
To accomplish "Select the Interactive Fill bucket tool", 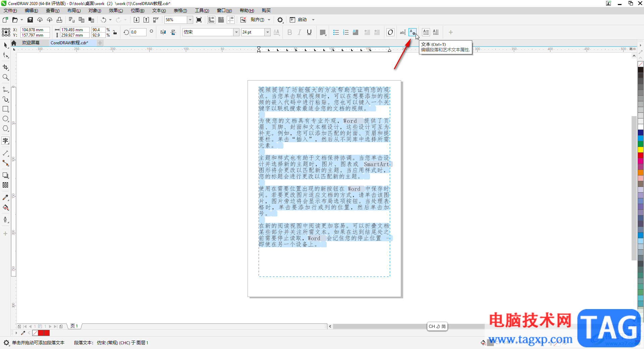I will pos(5,207).
